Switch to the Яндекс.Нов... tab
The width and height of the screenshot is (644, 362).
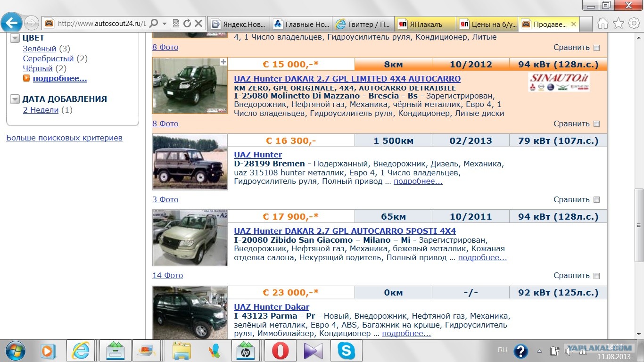click(x=239, y=24)
